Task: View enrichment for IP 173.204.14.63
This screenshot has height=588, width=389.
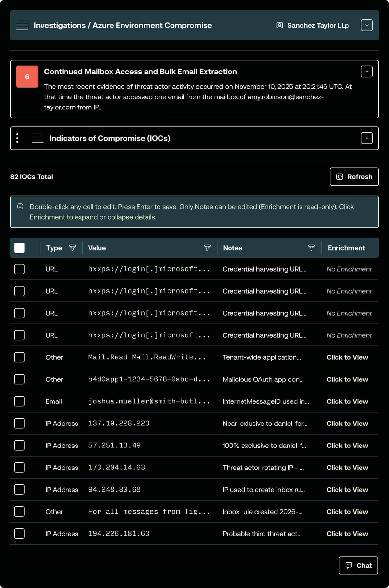Action: 347,467
